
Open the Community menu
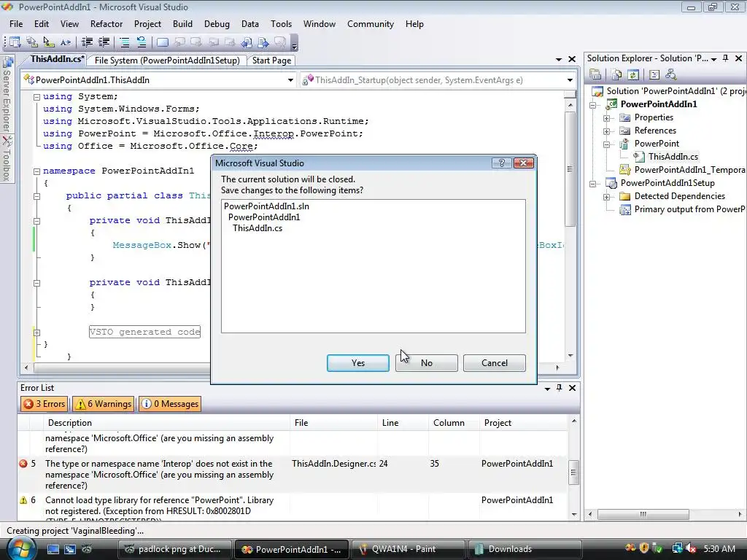pyautogui.click(x=370, y=24)
